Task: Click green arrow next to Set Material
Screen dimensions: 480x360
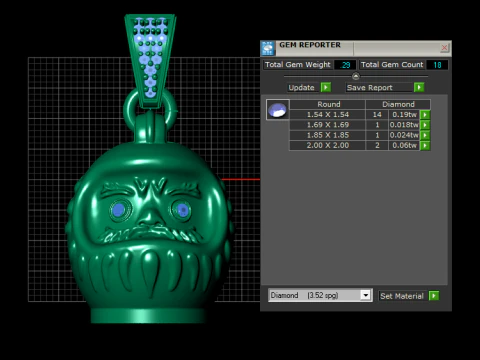Action: [x=434, y=296]
